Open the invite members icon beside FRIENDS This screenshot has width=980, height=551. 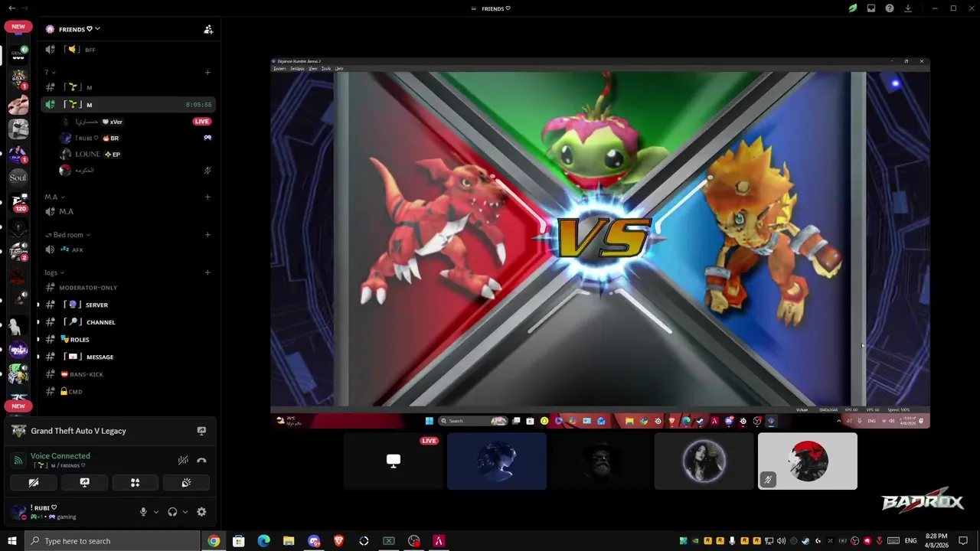(x=207, y=29)
